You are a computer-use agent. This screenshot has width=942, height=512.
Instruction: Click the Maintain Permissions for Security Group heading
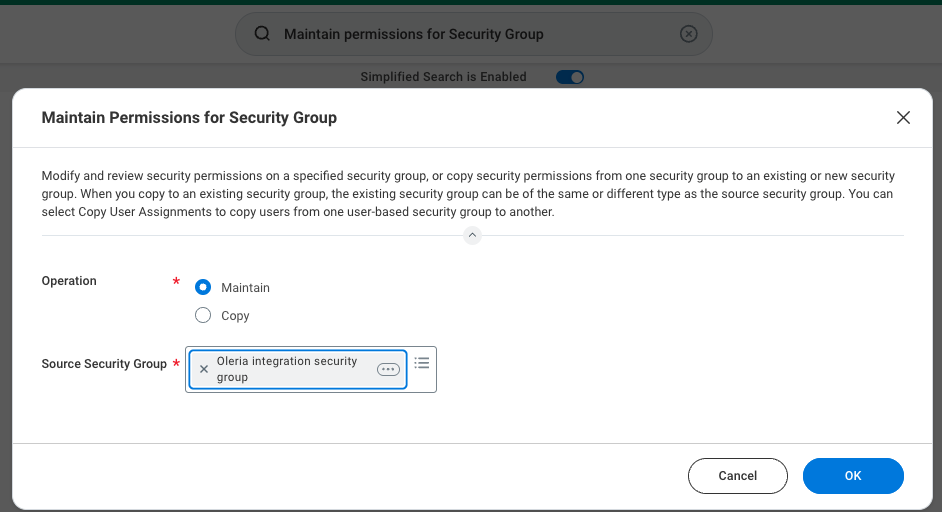(x=189, y=117)
